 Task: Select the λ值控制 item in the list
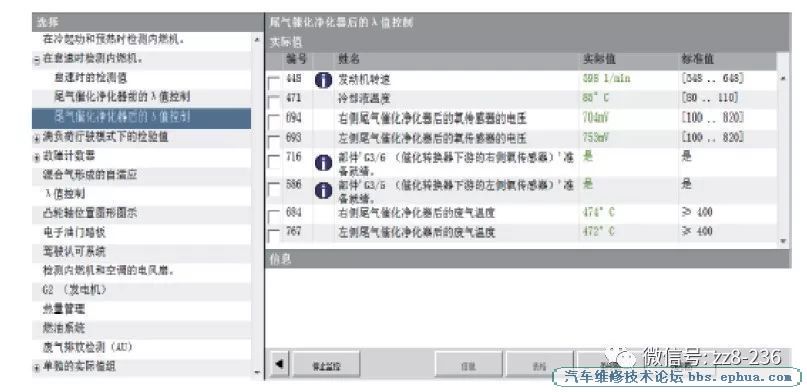64,194
